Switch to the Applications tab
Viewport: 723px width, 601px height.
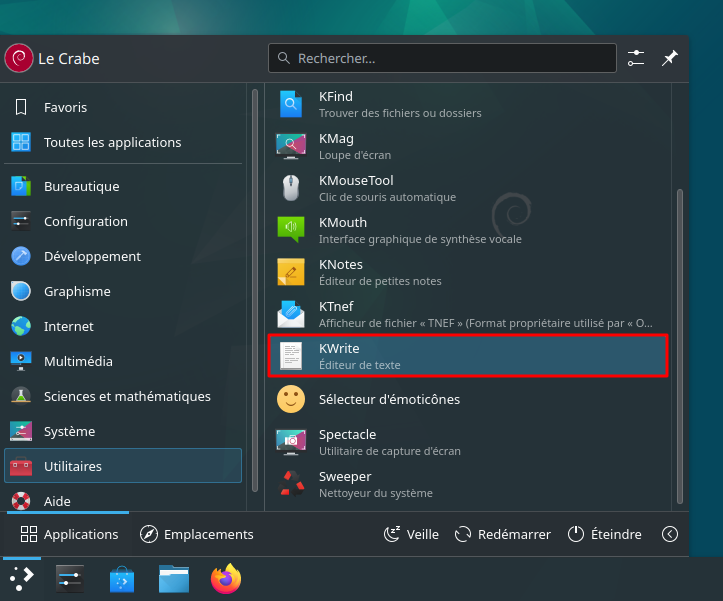point(69,534)
